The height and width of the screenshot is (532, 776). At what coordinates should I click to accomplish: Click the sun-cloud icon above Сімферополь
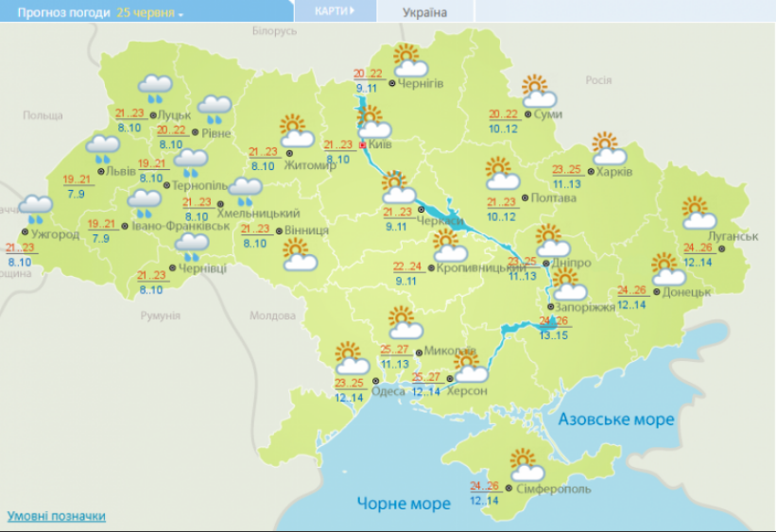tap(527, 465)
